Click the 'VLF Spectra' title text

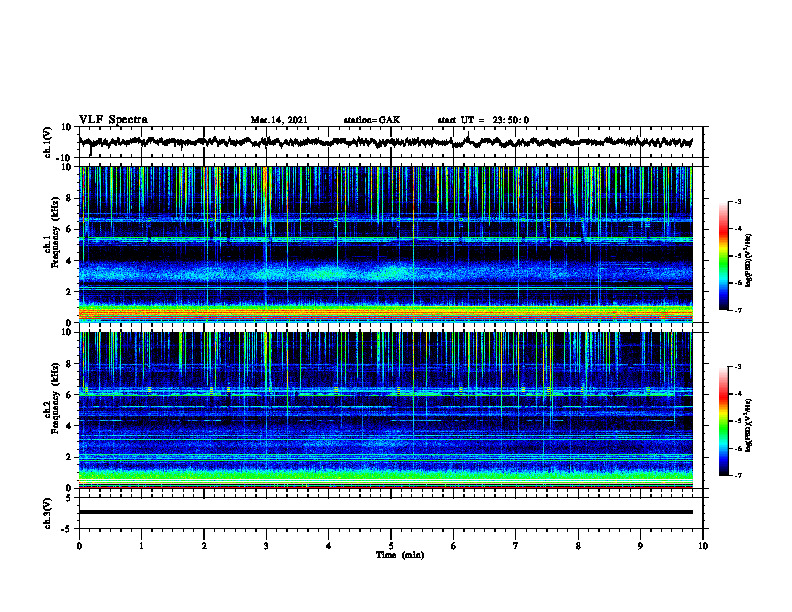(x=113, y=119)
